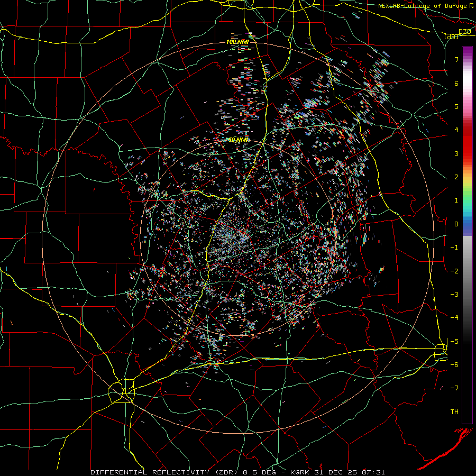Click the "1" value on the color scale
The image size is (476, 476).
[456, 200]
